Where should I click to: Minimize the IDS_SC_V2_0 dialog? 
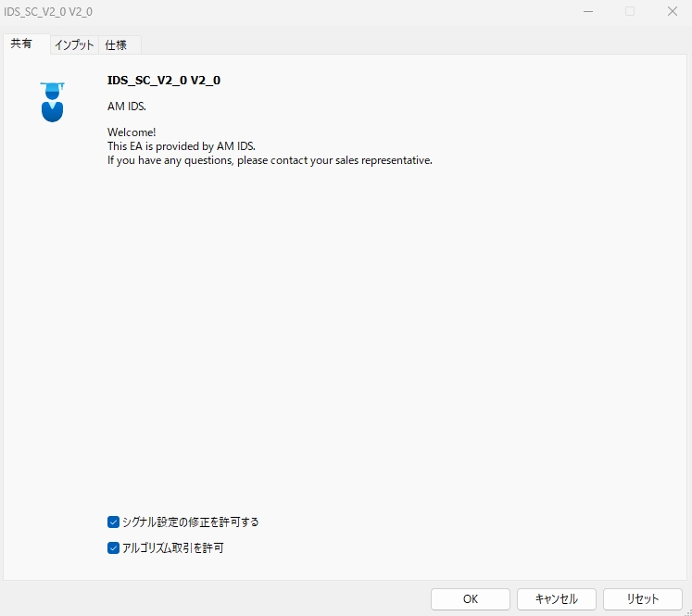(x=588, y=11)
